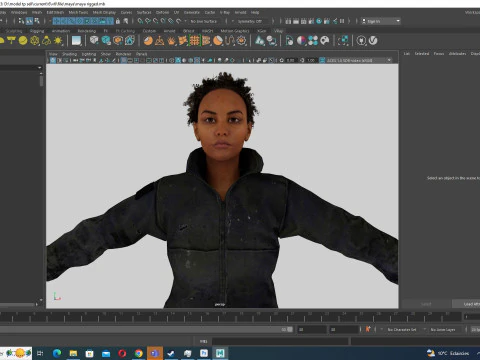Click the orange grid lattice shelf icon
The height and width of the screenshot is (360, 480).
[x=195, y=41]
